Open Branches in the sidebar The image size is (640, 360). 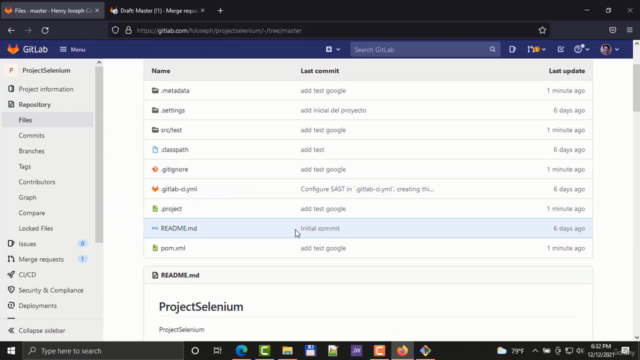pyautogui.click(x=31, y=151)
